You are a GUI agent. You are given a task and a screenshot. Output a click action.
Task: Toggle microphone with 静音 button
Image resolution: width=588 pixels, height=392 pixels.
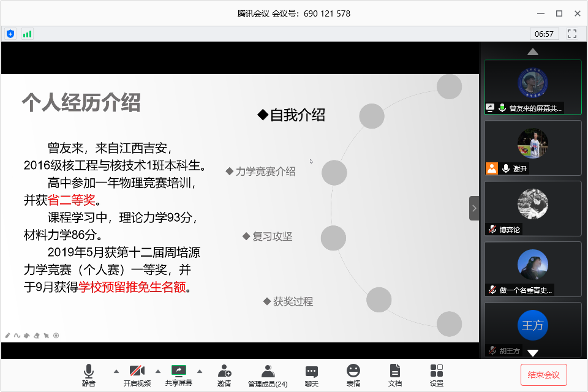[x=89, y=375]
